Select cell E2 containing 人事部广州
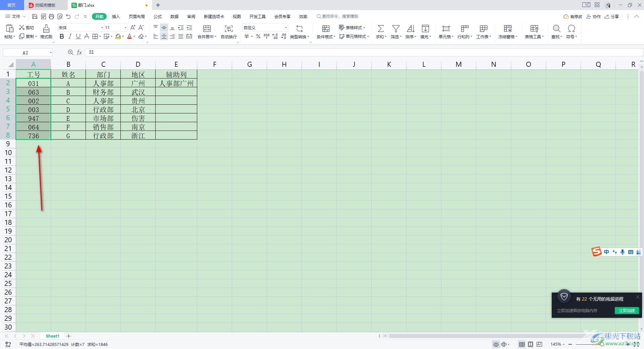 click(176, 83)
